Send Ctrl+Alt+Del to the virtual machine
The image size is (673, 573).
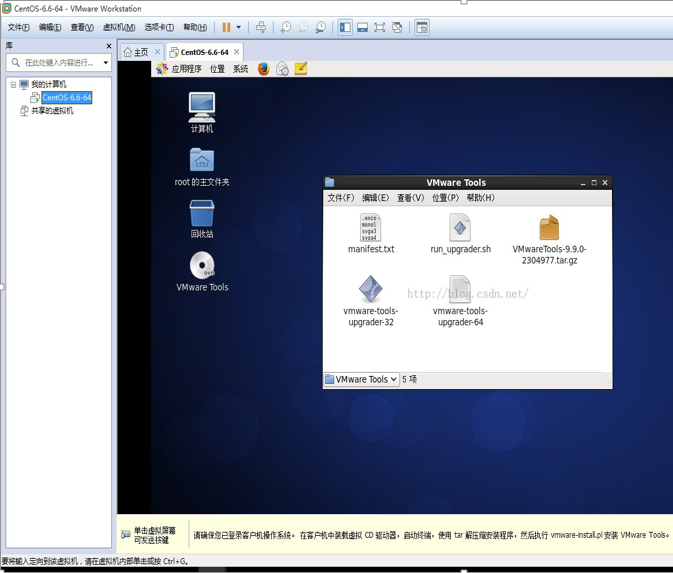(x=261, y=27)
